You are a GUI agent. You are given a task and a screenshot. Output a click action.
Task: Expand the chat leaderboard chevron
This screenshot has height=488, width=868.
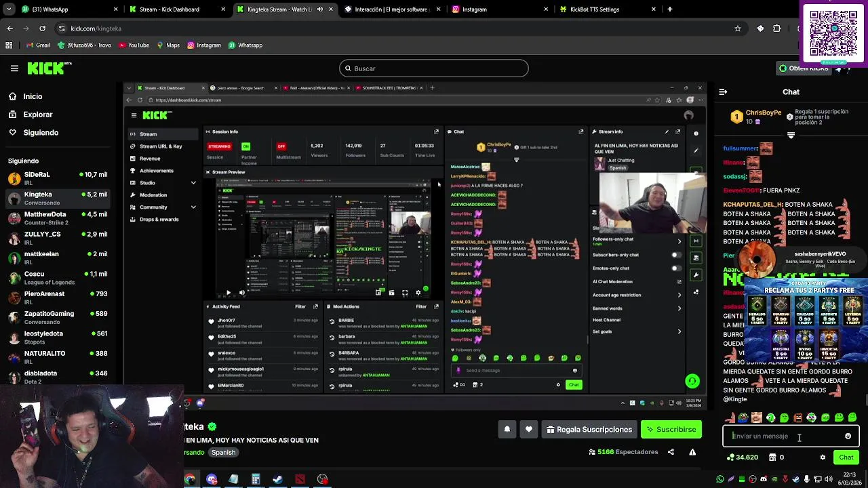791,136
